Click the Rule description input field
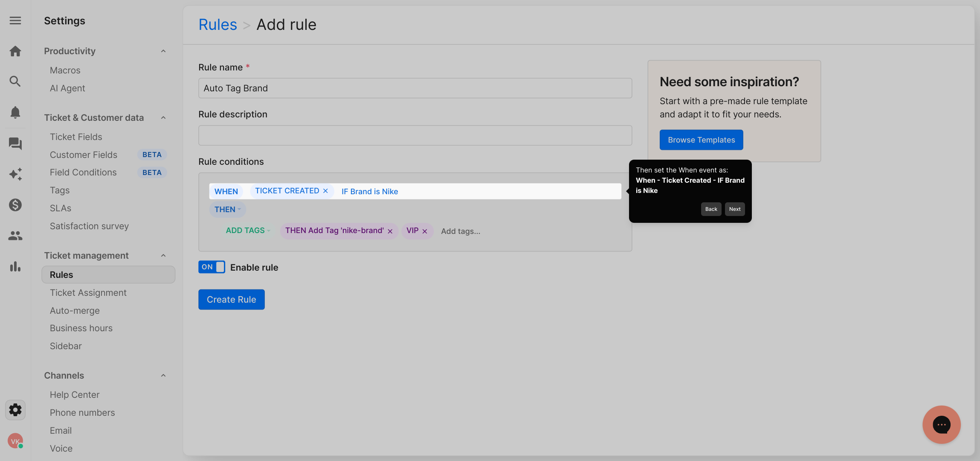Viewport: 980px width, 461px height. 415,135
